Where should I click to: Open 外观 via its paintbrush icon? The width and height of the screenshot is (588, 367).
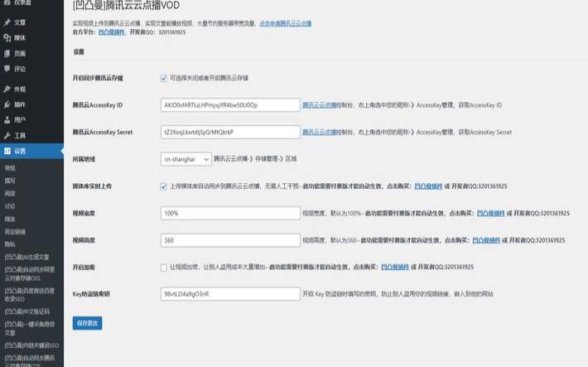click(x=7, y=89)
